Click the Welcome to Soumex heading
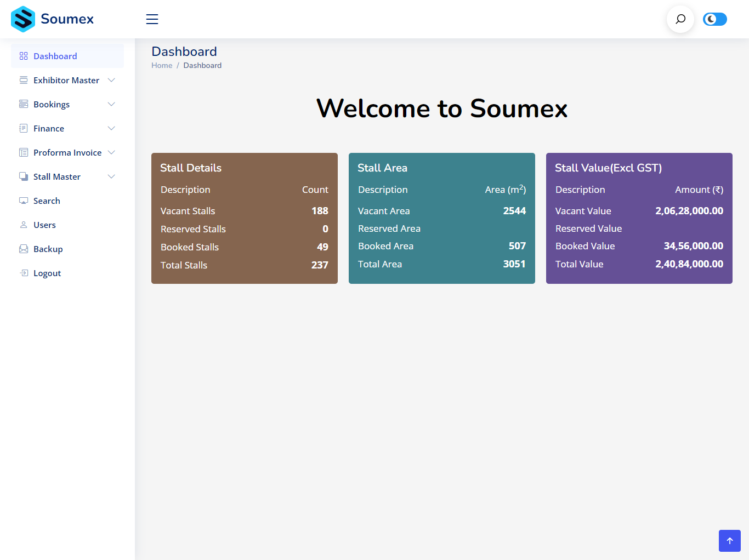Screen dimensions: 749x560 tap(442, 108)
